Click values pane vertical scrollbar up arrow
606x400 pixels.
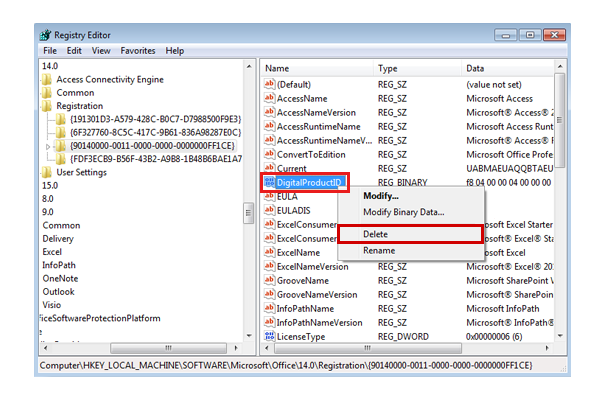pos(560,66)
